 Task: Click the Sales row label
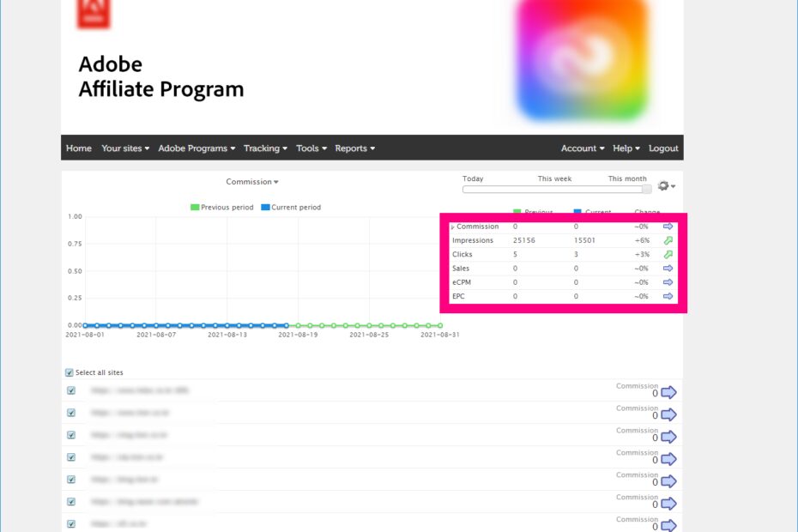[461, 269]
